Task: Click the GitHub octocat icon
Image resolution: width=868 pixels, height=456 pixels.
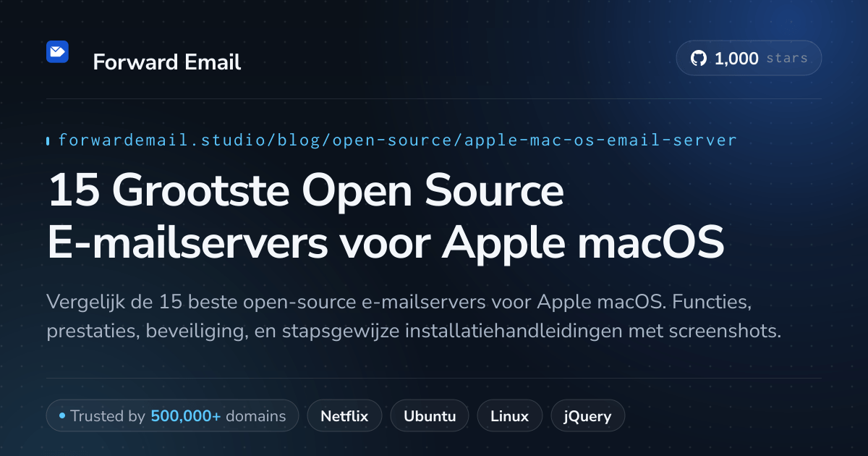Action: pos(698,59)
